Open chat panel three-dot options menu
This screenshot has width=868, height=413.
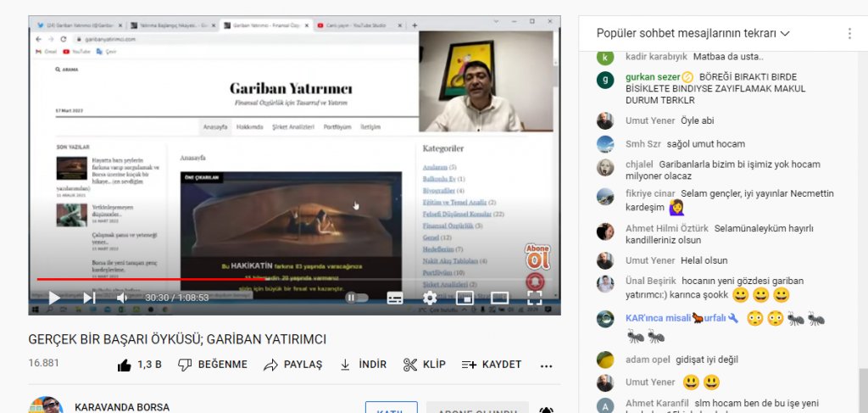click(x=849, y=34)
